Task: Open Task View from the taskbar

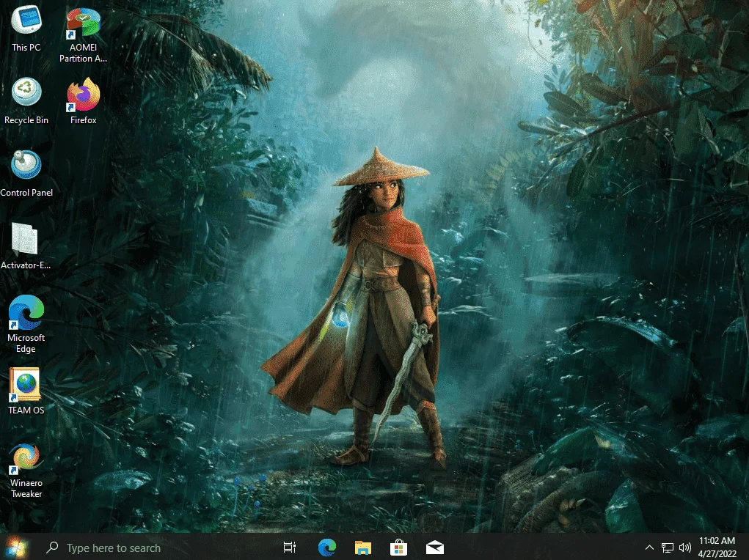Action: click(290, 548)
